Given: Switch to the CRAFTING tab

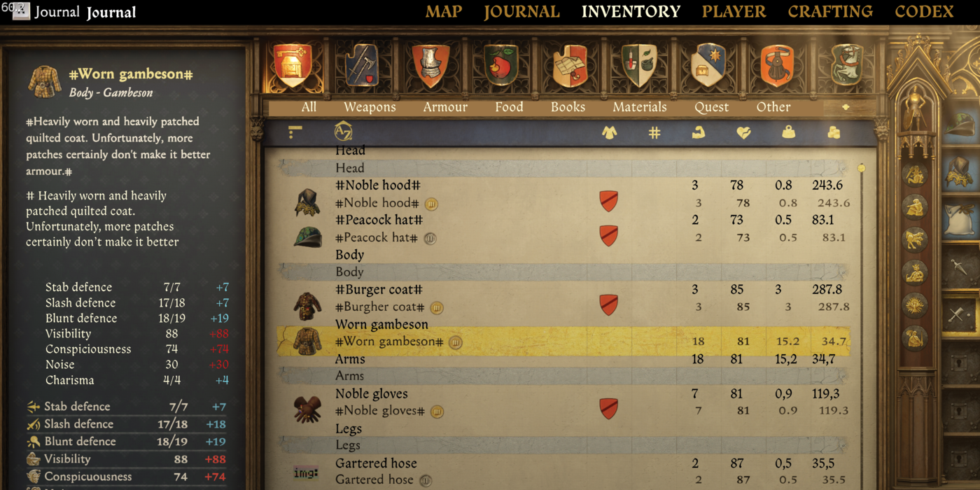Looking at the screenshot, I should tap(830, 12).
